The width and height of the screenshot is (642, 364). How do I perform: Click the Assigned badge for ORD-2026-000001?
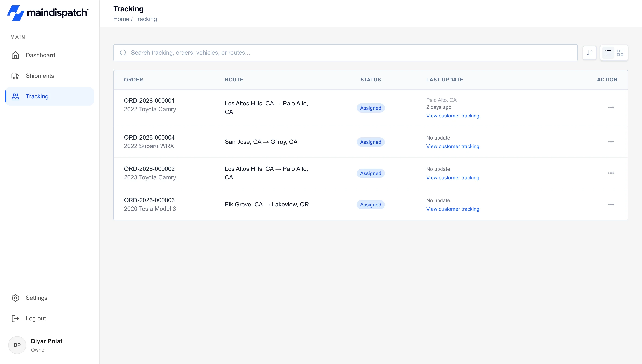pyautogui.click(x=371, y=108)
